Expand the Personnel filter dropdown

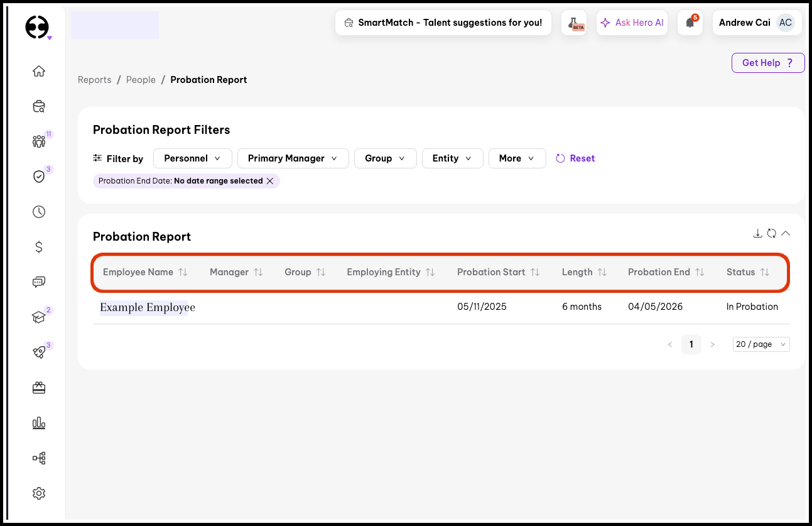192,158
